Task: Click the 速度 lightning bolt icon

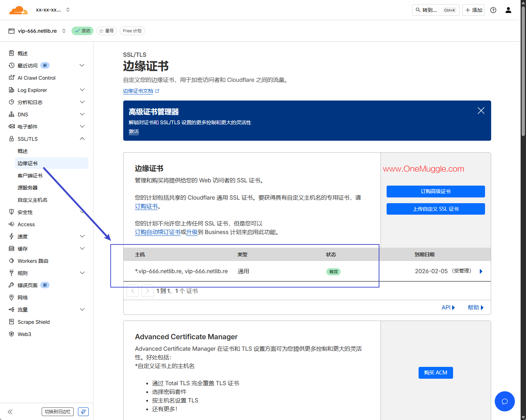Action: (11, 236)
